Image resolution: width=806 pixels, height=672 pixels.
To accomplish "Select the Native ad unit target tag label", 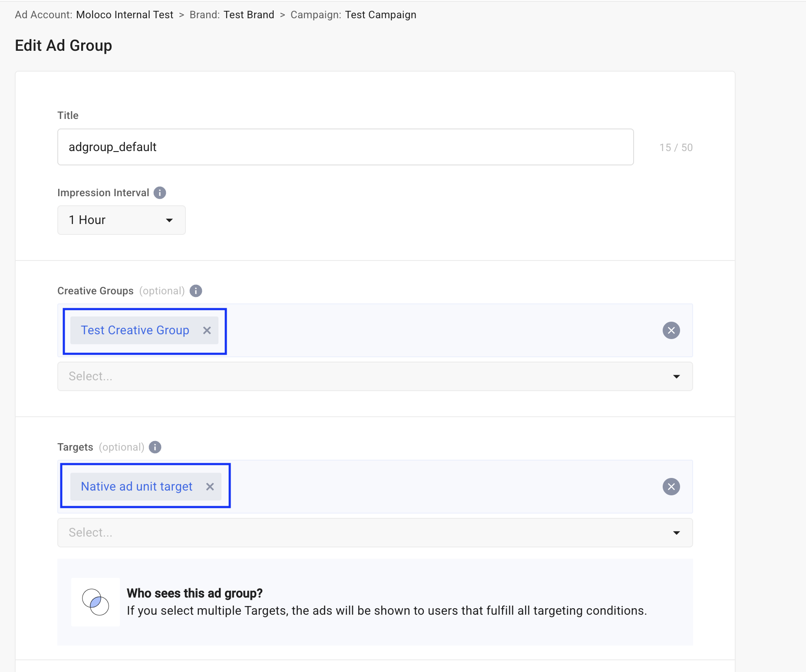I will click(x=136, y=487).
